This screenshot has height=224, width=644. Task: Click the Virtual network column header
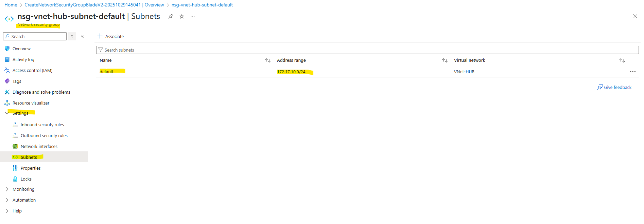click(469, 60)
